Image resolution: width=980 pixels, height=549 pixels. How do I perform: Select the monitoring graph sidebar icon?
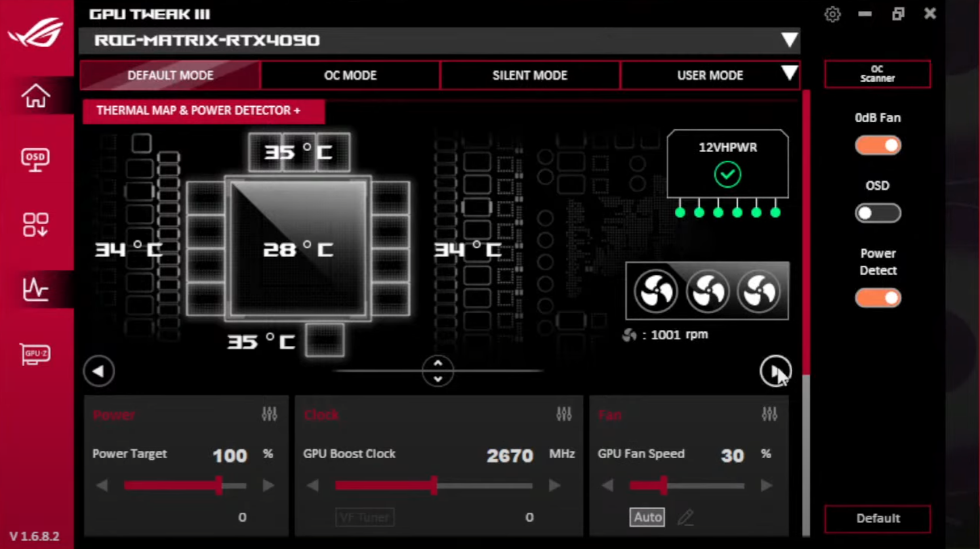click(35, 288)
